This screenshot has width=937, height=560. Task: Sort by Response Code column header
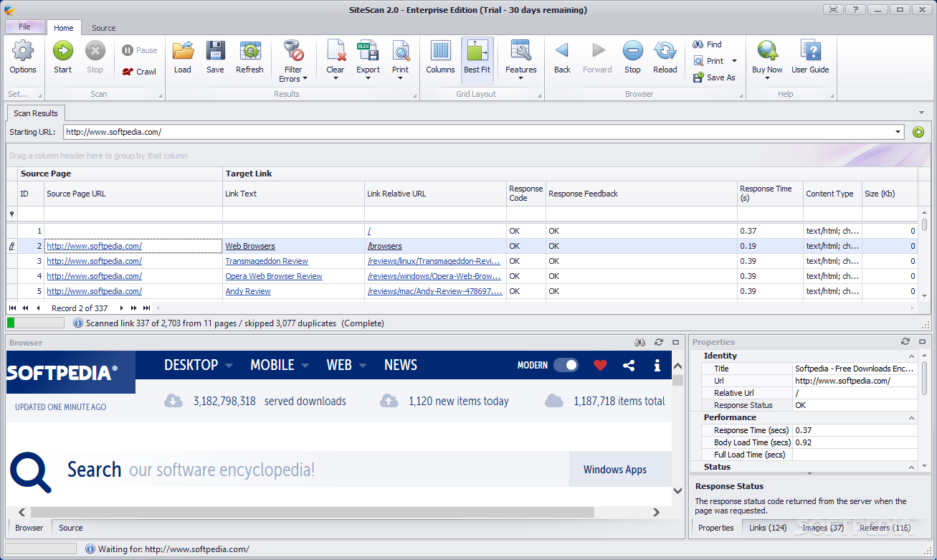pyautogui.click(x=526, y=194)
